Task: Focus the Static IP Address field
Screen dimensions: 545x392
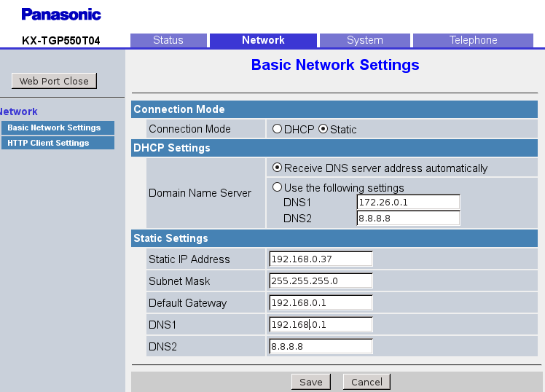Action: point(321,259)
